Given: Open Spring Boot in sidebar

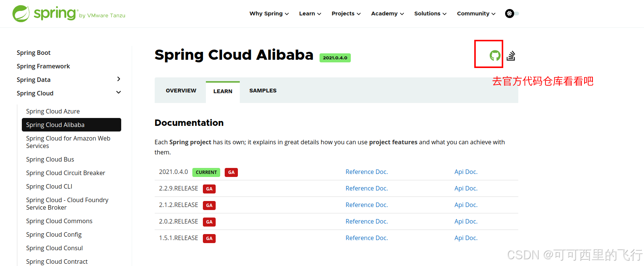Looking at the screenshot, I should click(x=33, y=53).
